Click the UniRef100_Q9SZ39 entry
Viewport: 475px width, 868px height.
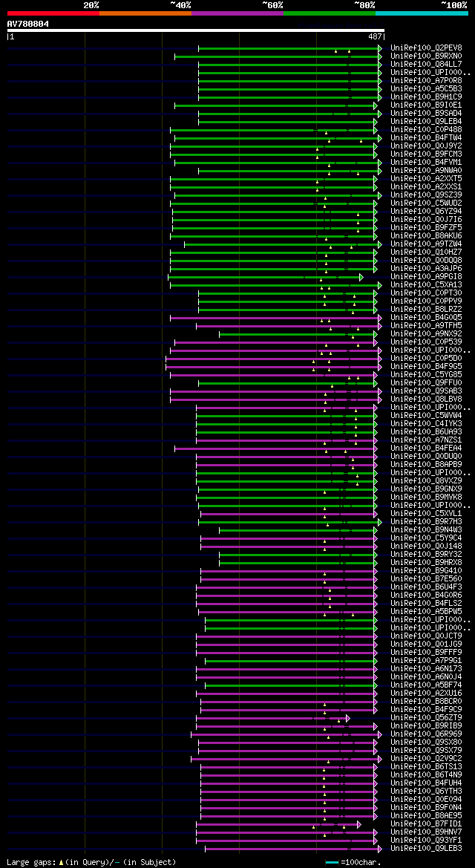click(x=426, y=195)
